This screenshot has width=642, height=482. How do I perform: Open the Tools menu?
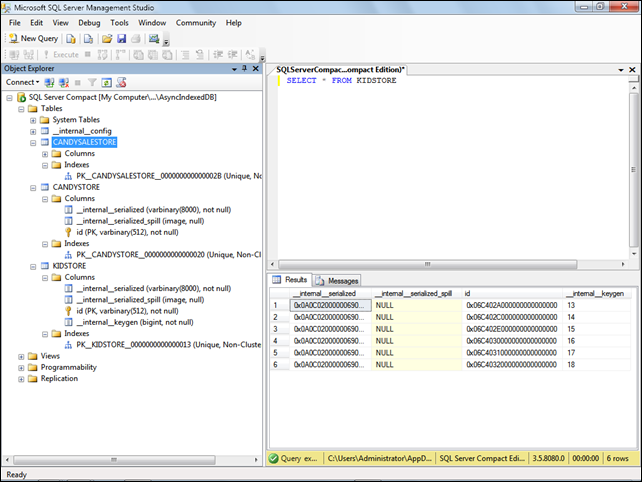click(x=119, y=22)
